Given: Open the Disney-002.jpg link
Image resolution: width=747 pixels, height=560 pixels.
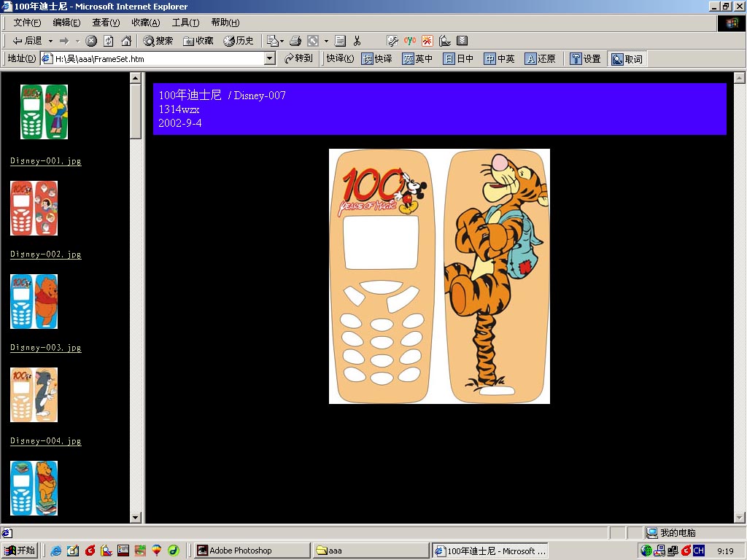Looking at the screenshot, I should coord(46,254).
